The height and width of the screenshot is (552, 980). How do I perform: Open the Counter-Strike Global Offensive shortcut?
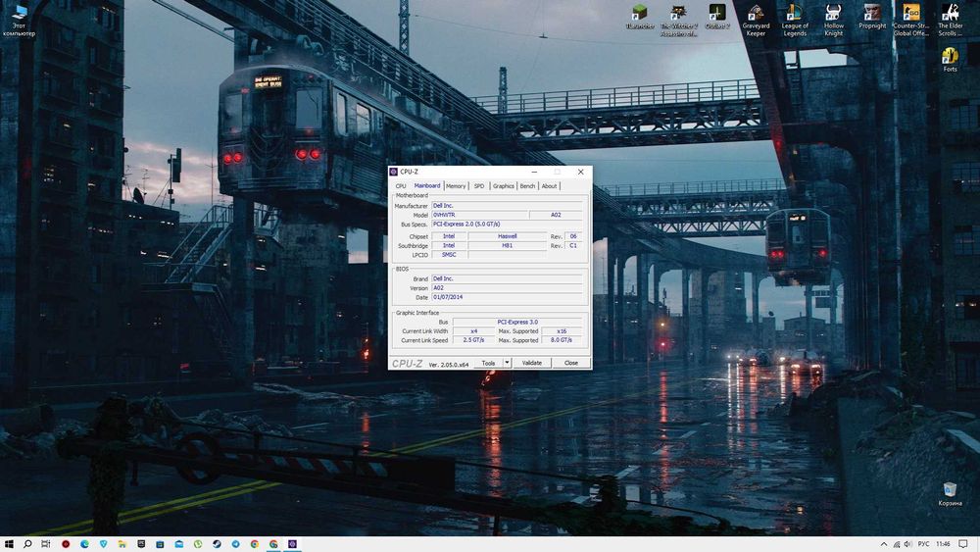click(910, 20)
